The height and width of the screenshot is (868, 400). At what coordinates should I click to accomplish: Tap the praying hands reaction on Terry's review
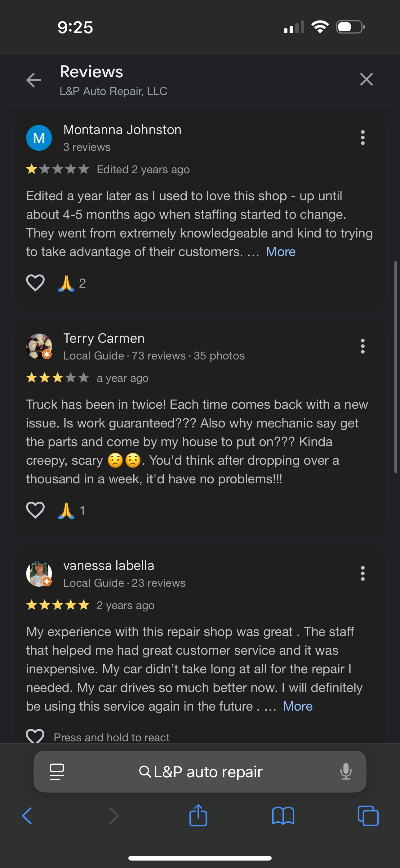tap(66, 510)
